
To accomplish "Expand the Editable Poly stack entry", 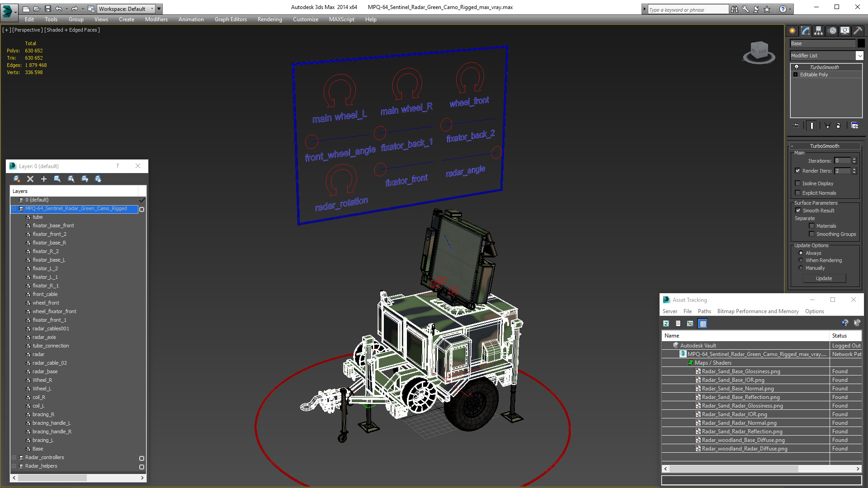I will 796,75.
